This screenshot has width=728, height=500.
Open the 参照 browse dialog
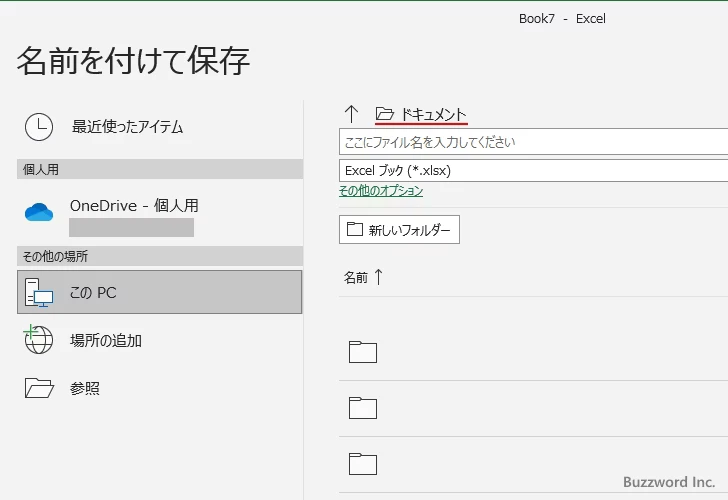[159, 388]
